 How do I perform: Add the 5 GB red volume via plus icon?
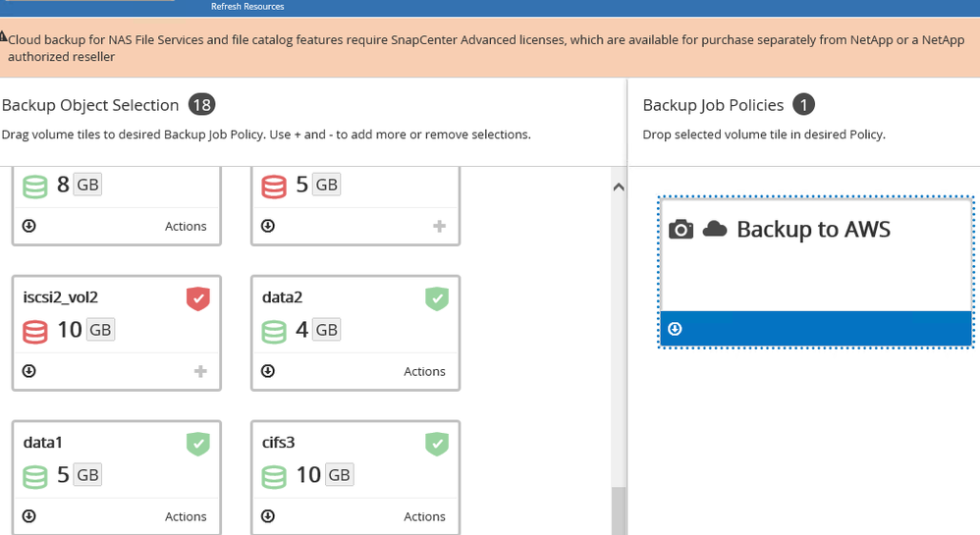(439, 226)
